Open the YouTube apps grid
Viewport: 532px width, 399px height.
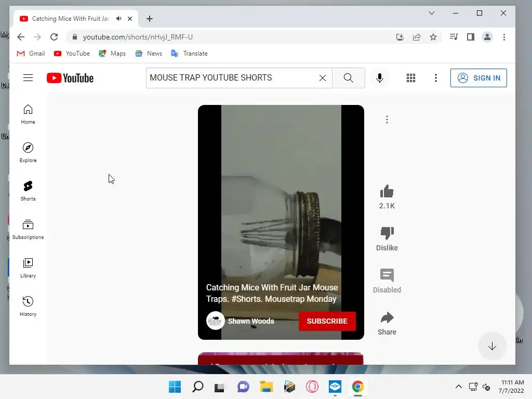(x=411, y=78)
